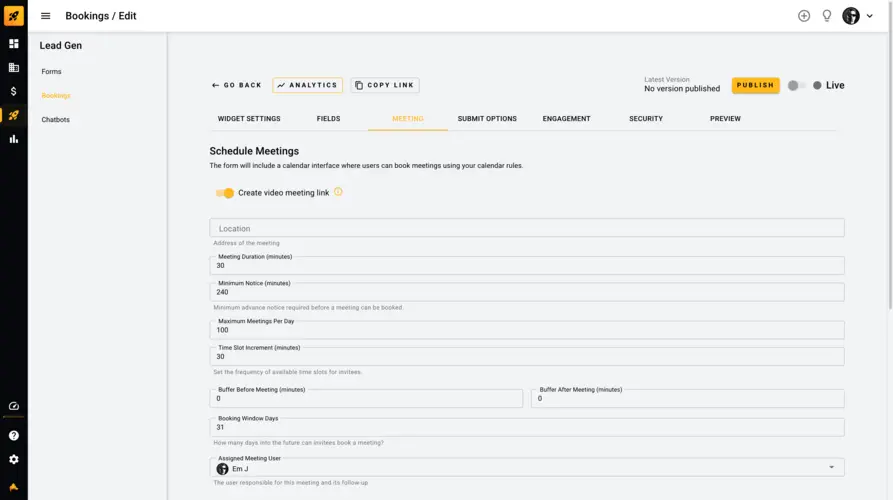
Task: Click the 'Schedule Meetings' heading
Action: (x=254, y=151)
